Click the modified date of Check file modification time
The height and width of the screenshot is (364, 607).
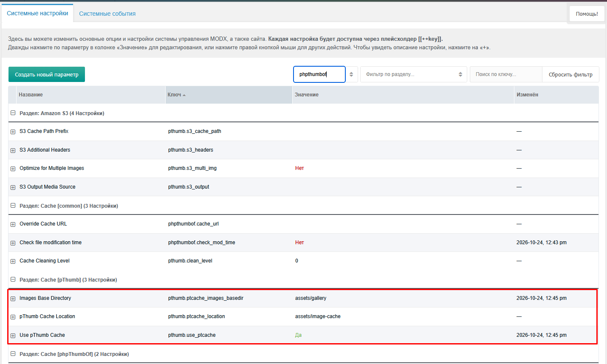coord(542,243)
